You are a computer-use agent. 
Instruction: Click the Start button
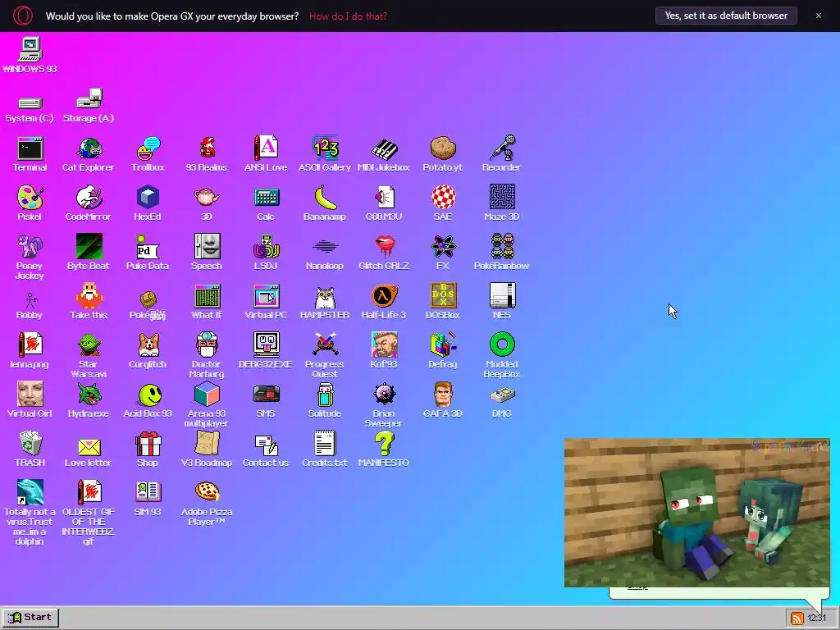(30, 617)
